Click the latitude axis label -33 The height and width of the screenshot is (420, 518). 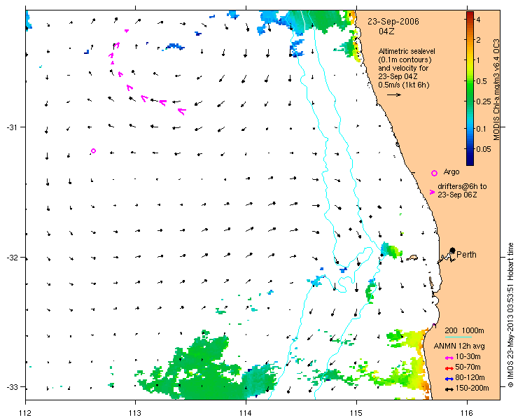coord(11,387)
